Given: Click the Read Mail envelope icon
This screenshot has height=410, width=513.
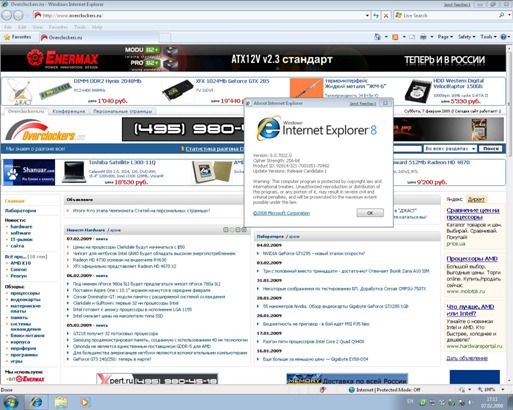Looking at the screenshot, I should click(x=412, y=37).
